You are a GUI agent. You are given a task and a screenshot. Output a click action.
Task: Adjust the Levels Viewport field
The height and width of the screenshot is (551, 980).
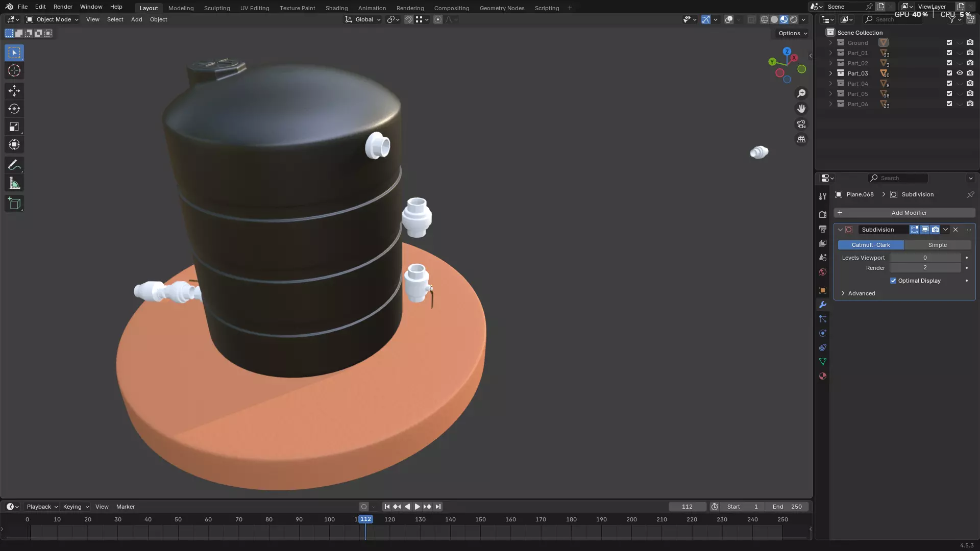pyautogui.click(x=925, y=258)
